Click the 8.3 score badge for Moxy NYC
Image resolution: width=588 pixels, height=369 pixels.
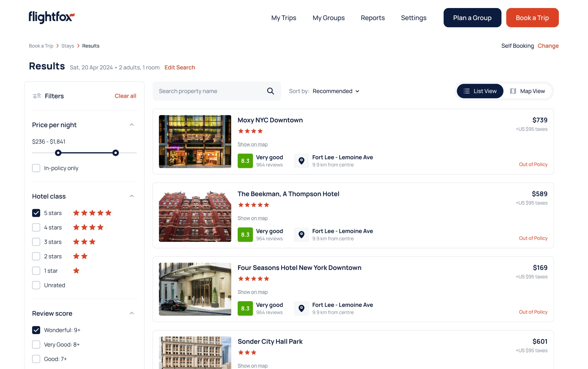click(x=245, y=161)
